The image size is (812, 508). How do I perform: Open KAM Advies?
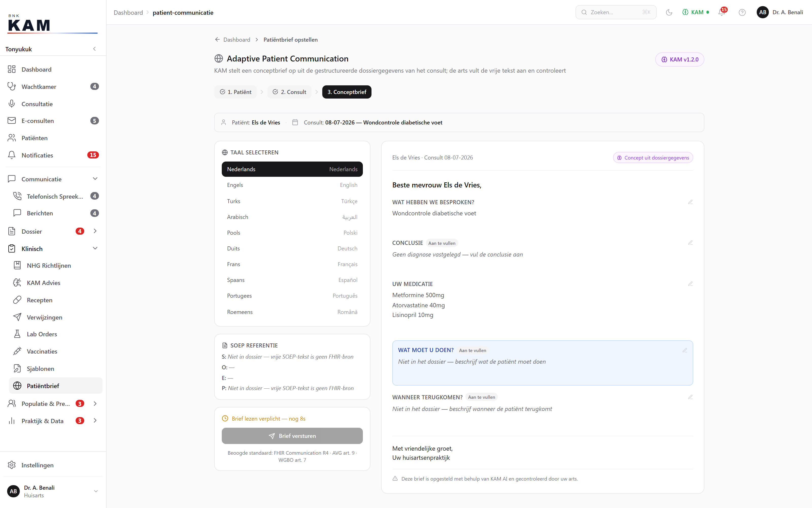tap(56, 283)
